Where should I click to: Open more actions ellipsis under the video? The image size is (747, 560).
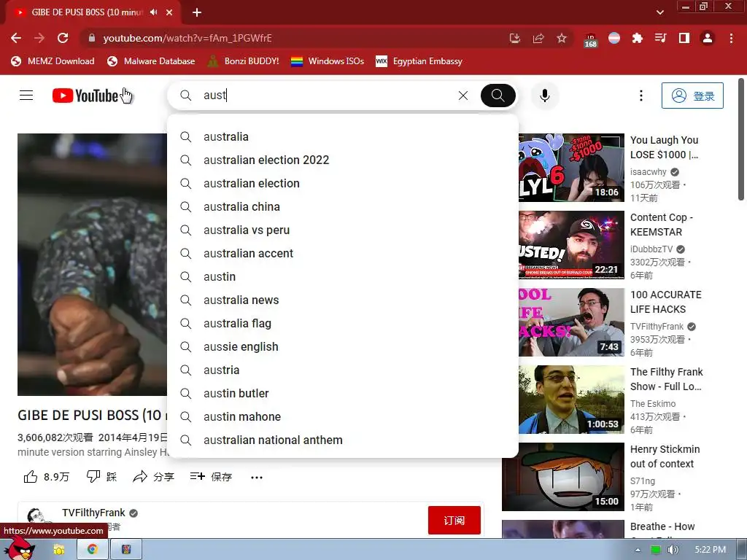pyautogui.click(x=257, y=477)
